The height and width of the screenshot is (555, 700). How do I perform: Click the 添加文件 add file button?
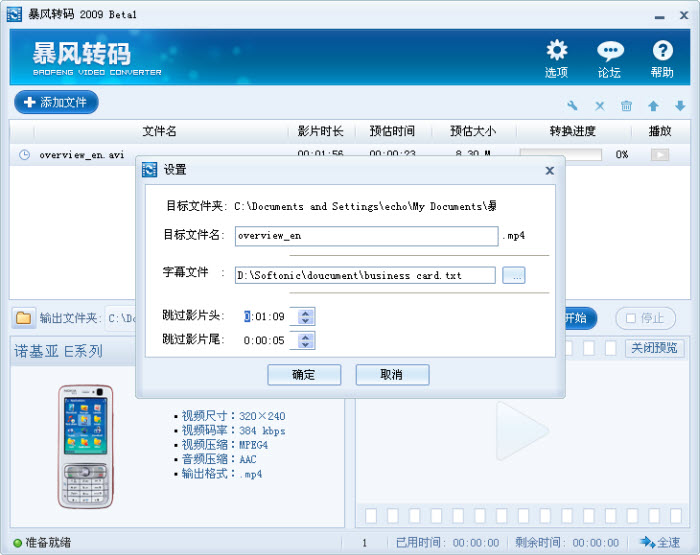coord(56,102)
